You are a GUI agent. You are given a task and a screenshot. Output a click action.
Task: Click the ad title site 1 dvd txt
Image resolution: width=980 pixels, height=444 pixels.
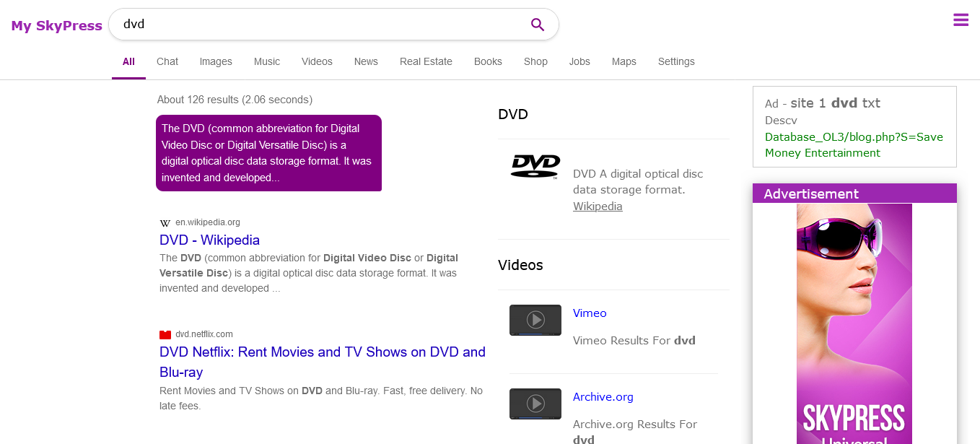pyautogui.click(x=836, y=103)
